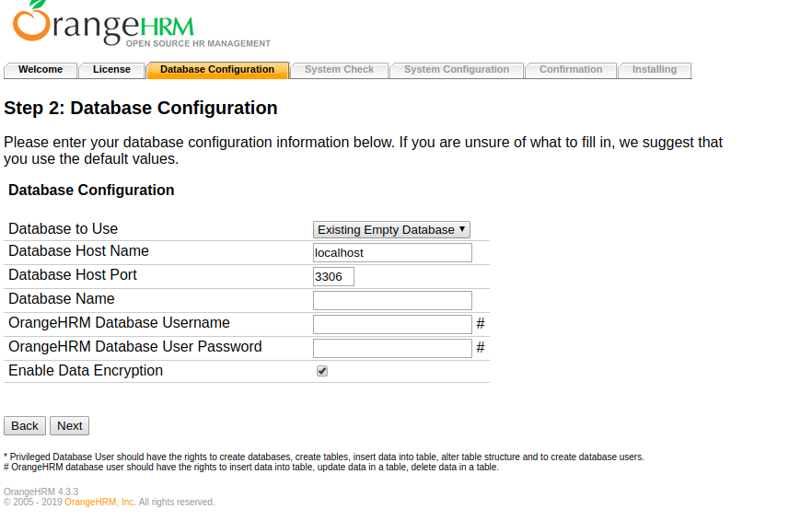Viewport: 789px width, 532px height.
Task: Click the Enable Data Encryption label
Action: (86, 371)
